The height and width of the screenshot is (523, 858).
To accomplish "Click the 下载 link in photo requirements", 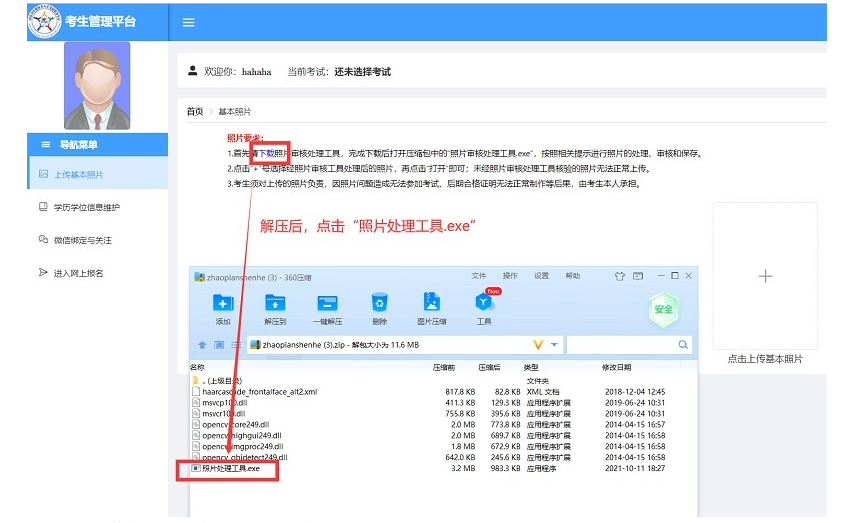I will tap(266, 154).
